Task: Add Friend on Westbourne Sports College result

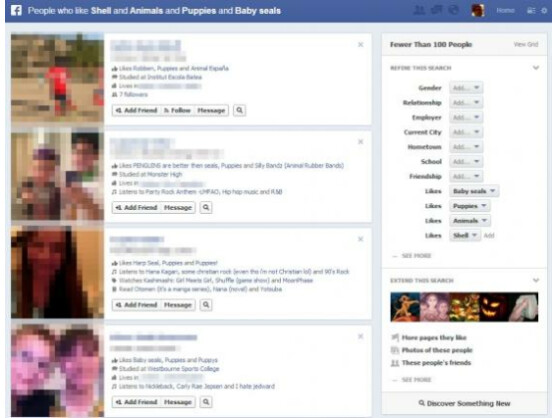Action: point(136,402)
